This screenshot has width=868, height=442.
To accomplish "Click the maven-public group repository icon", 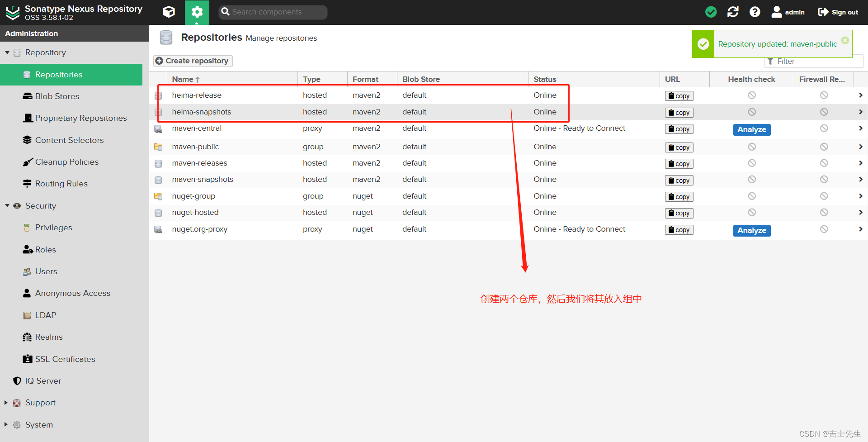I will tap(158, 147).
